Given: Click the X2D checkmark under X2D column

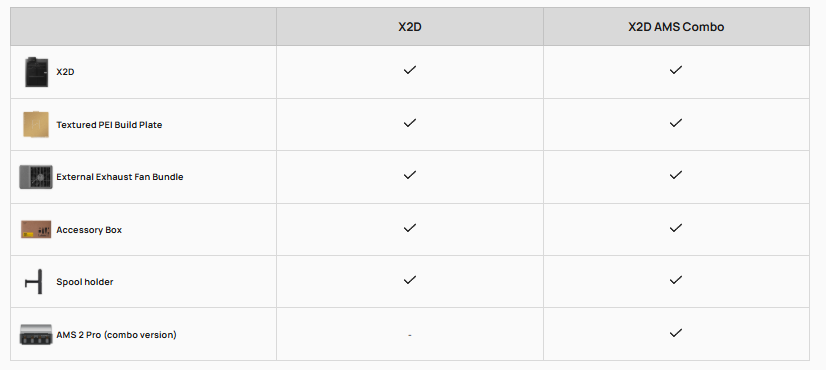Looking at the screenshot, I should click(410, 70).
